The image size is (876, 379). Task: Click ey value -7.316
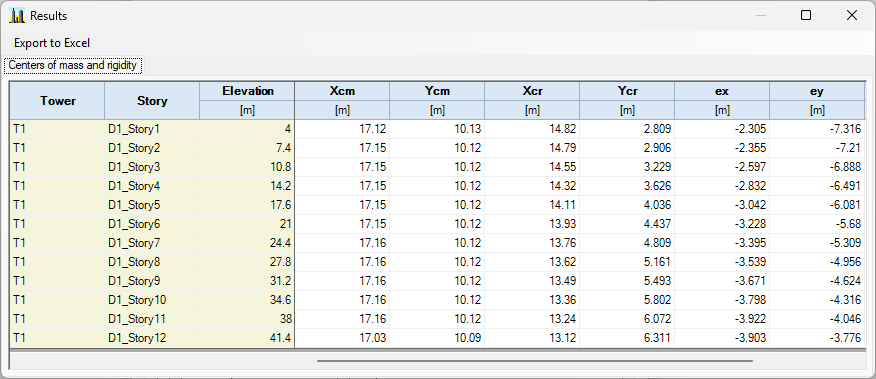coord(817,129)
